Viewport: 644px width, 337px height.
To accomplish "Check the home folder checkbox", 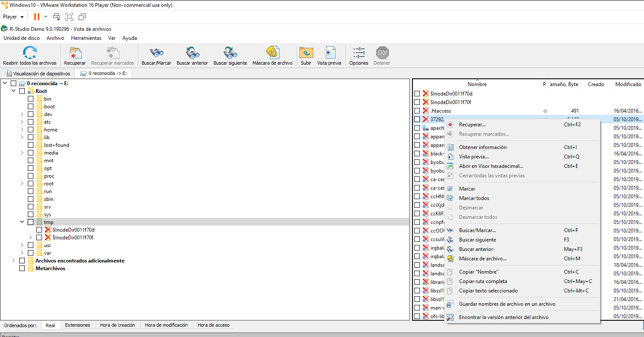I will pyautogui.click(x=31, y=130).
